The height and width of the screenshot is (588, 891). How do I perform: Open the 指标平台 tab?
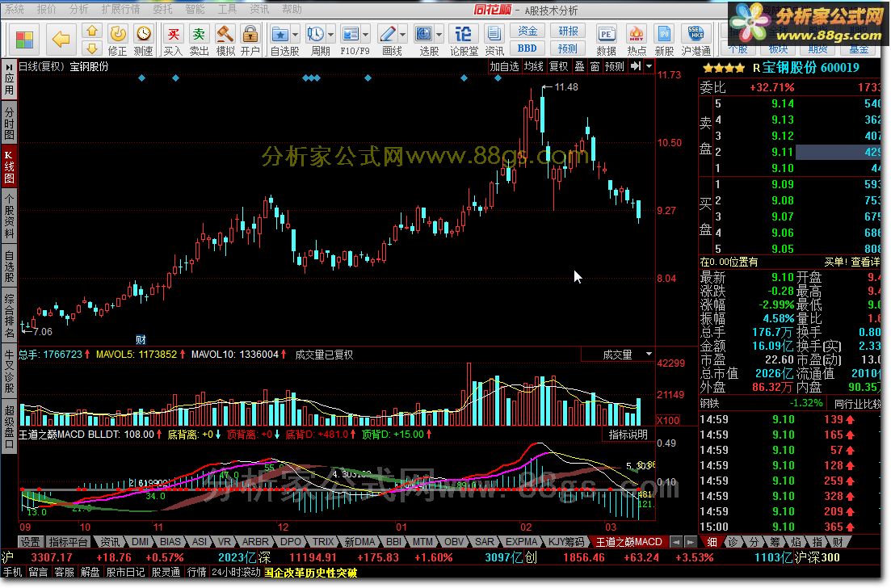pyautogui.click(x=68, y=542)
